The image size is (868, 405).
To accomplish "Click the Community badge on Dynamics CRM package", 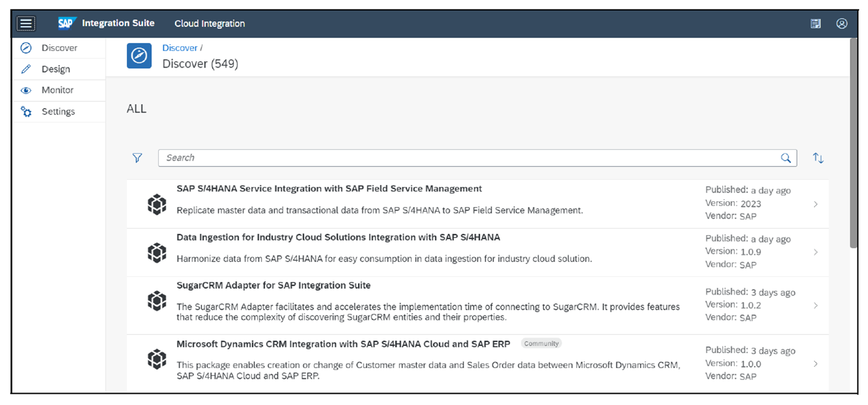I will (x=541, y=343).
